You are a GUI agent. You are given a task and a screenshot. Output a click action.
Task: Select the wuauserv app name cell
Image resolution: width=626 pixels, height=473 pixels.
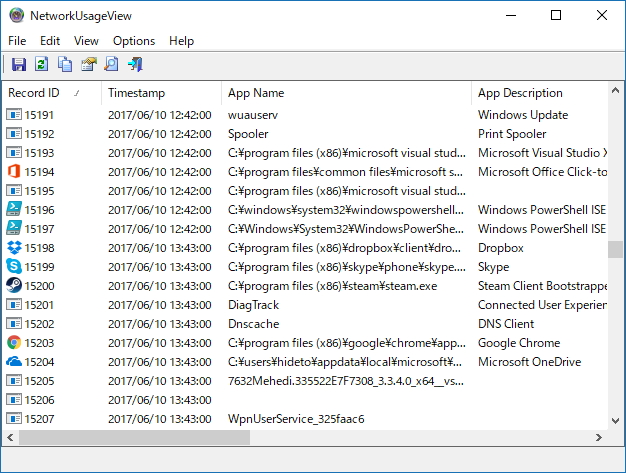tap(253, 115)
